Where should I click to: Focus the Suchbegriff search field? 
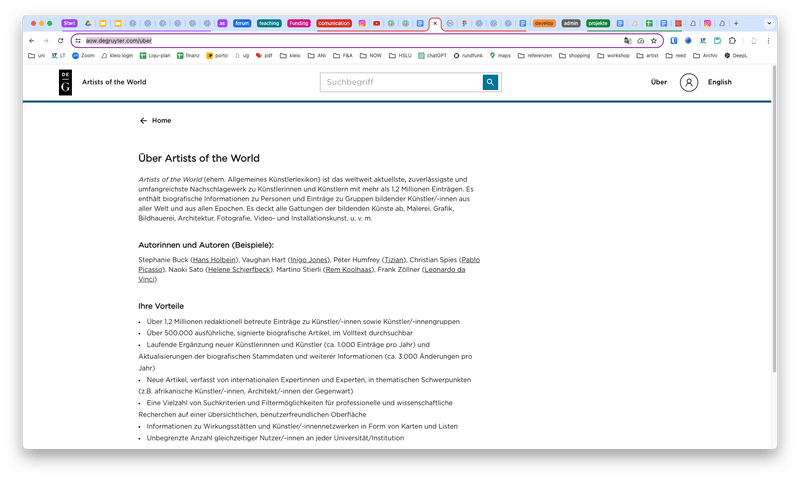point(402,82)
